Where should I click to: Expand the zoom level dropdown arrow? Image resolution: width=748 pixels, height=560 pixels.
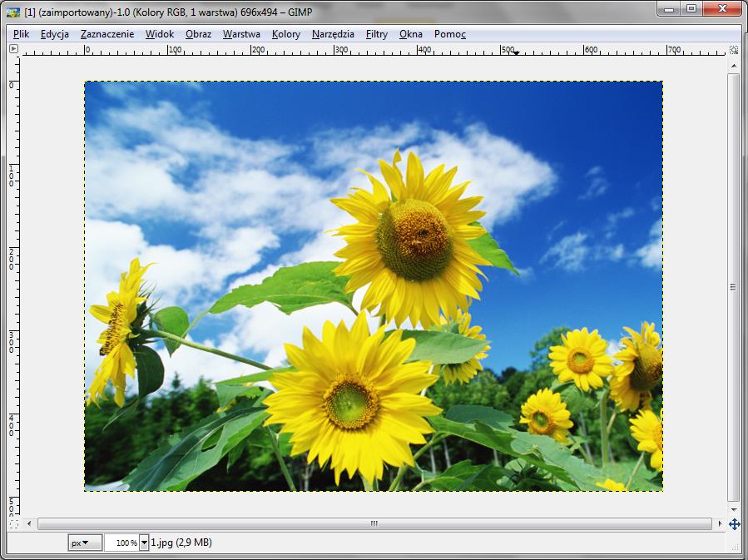(144, 543)
